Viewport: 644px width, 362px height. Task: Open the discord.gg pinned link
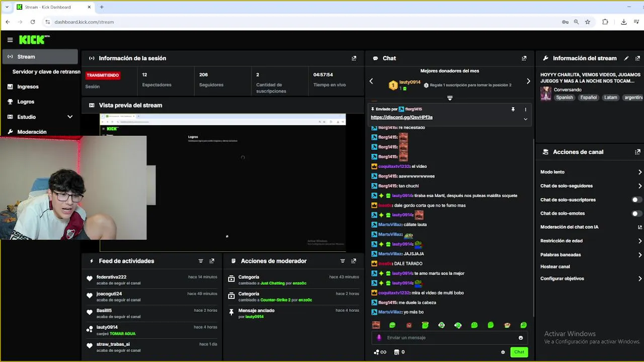pos(401,117)
